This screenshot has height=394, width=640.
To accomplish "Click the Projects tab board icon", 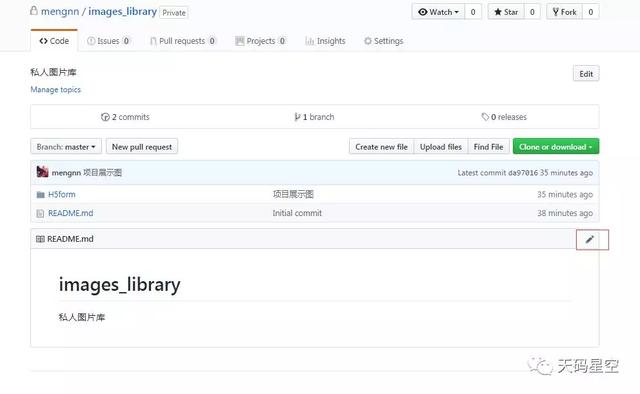I will (240, 41).
